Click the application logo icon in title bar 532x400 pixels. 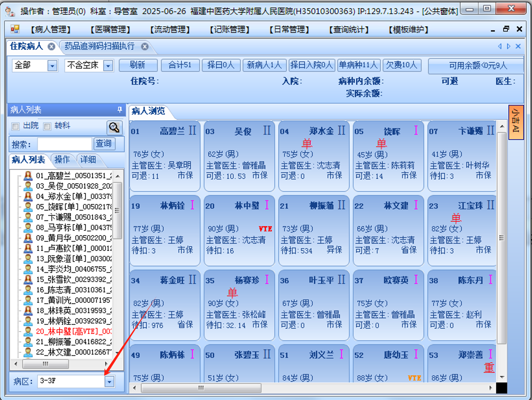10,11
